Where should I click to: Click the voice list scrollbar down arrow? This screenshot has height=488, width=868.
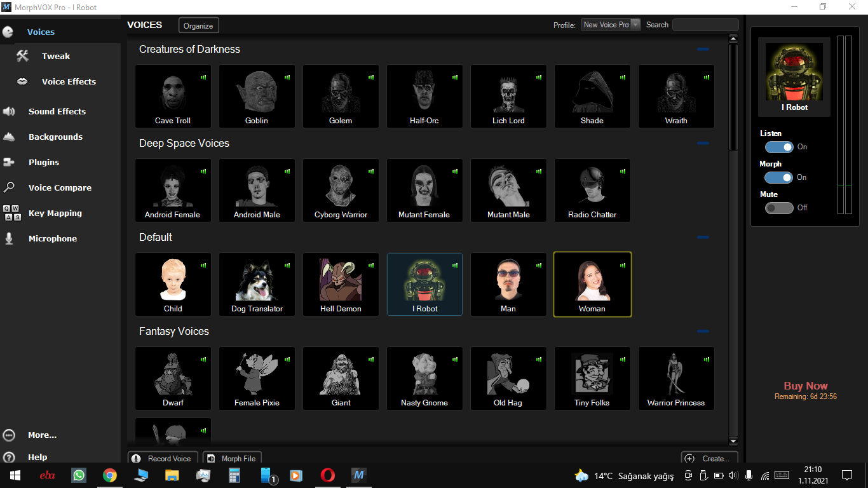[x=733, y=441]
